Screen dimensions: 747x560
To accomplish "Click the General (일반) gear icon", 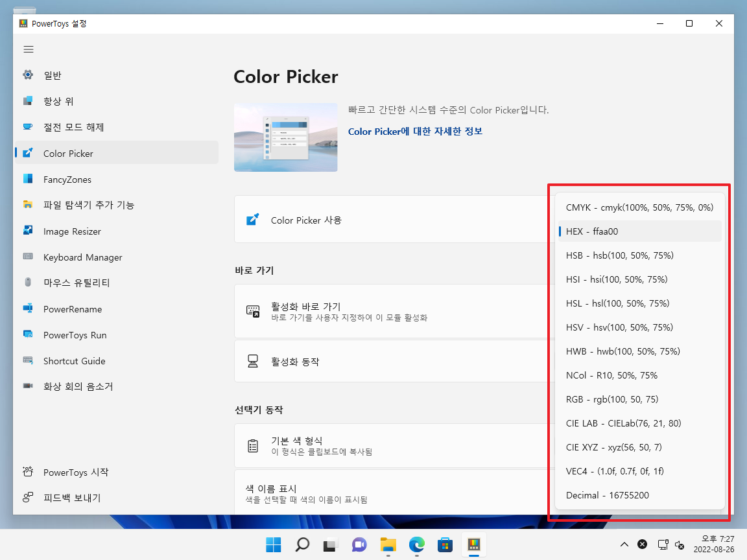I will pos(28,75).
